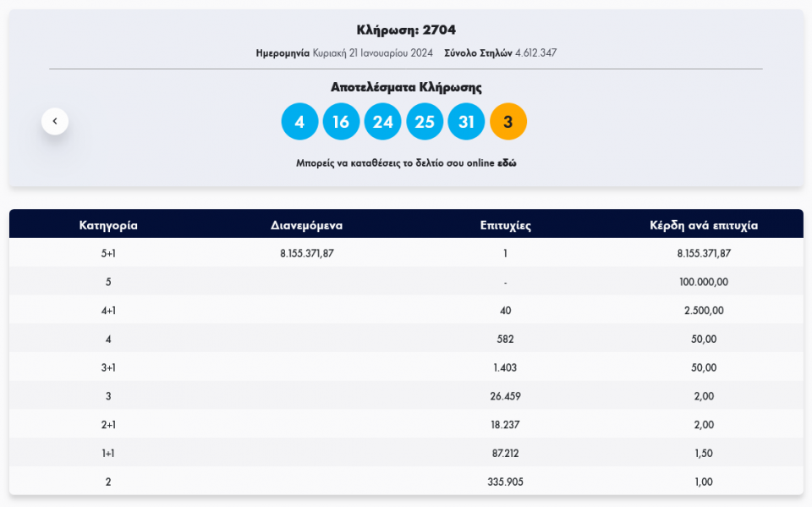This screenshot has width=812, height=507.
Task: Click the date 'Κυριακή 21 Ιανουαρίου 2024'
Action: point(372,53)
